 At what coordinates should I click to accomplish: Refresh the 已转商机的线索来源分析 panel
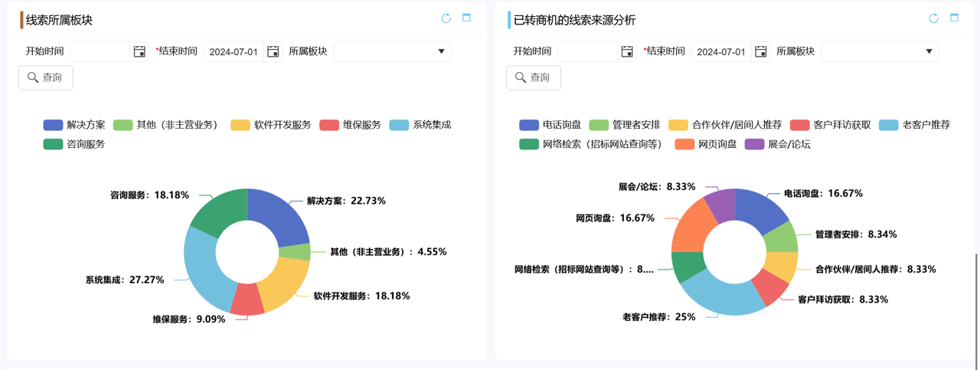(933, 18)
